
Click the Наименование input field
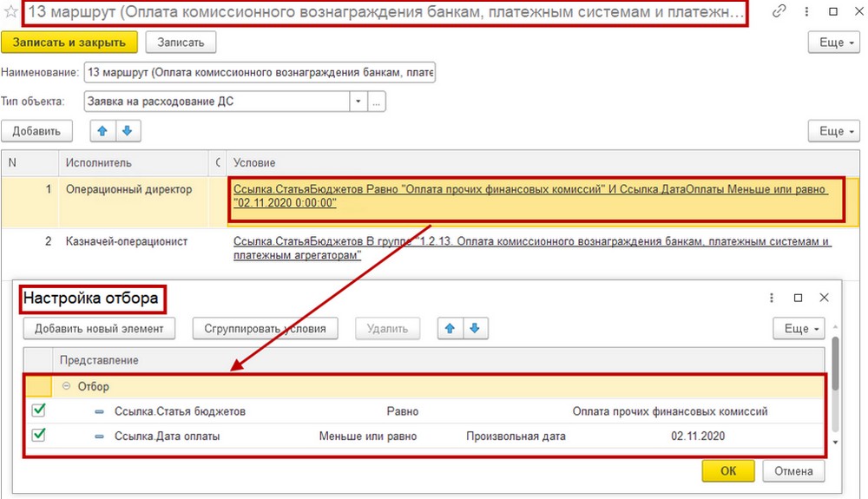tap(260, 73)
